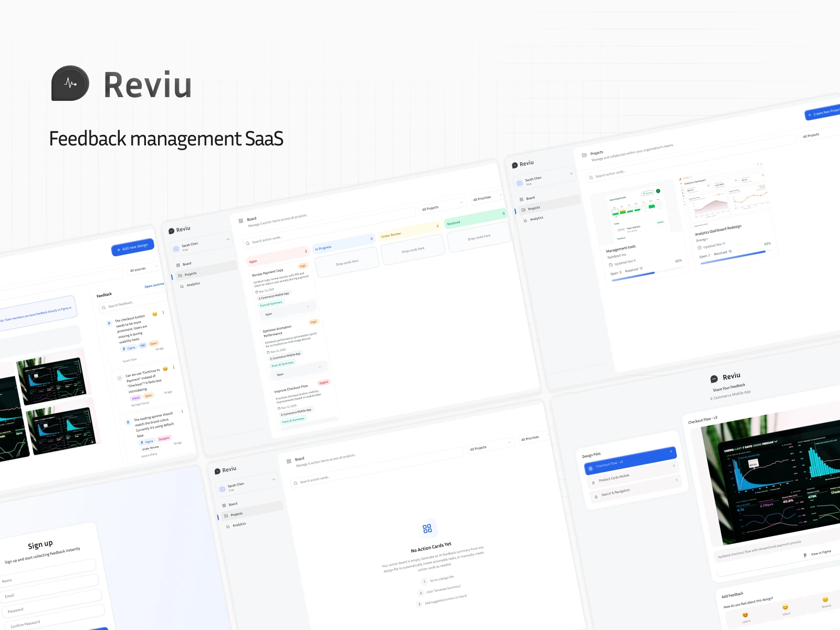Click Board grid icon in action-cards window sidebar
The width and height of the screenshot is (840, 630).
(x=178, y=265)
